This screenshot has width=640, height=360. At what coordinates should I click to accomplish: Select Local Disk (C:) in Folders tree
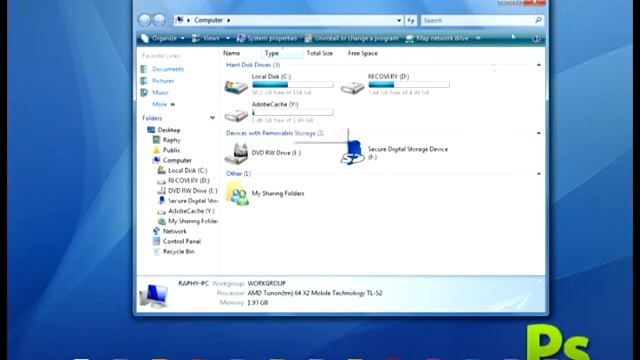pyautogui.click(x=188, y=171)
